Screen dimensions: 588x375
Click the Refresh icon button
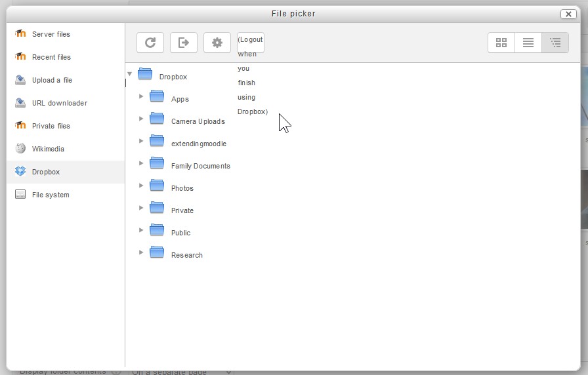pyautogui.click(x=150, y=43)
